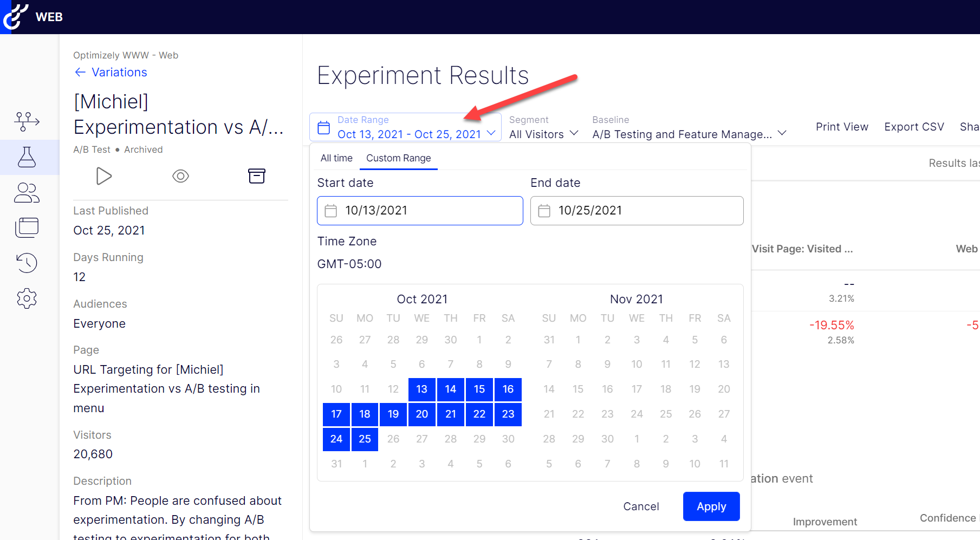Viewport: 980px width, 540px height.
Task: Click the experiment title [Michiel] Experimentation
Action: (x=179, y=114)
